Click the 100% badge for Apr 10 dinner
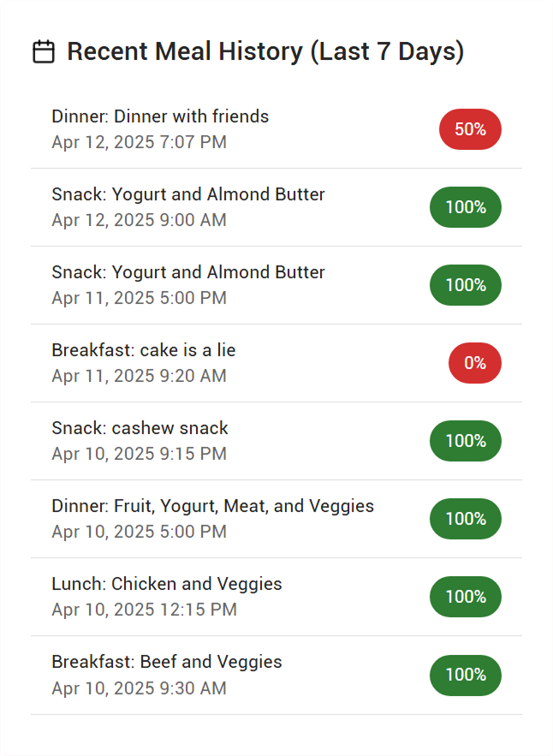The width and height of the screenshot is (553, 756). (x=466, y=519)
